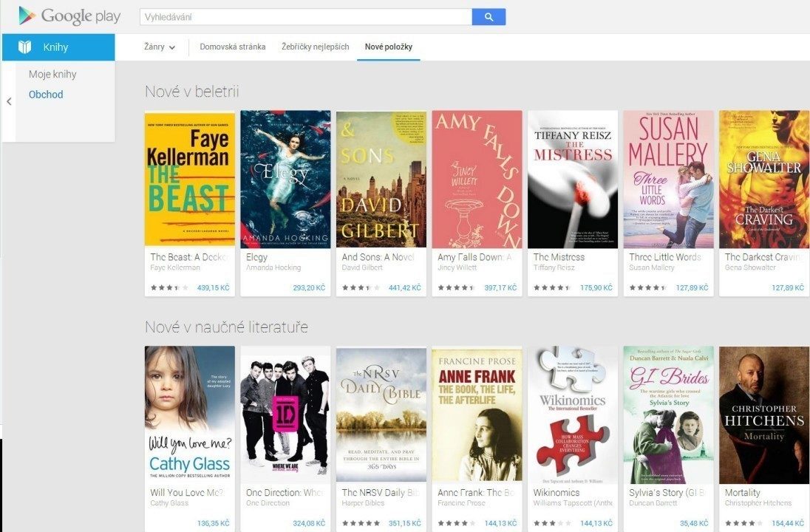The width and height of the screenshot is (810, 532).
Task: Click the price 35,48 Kč
Action: [694, 523]
